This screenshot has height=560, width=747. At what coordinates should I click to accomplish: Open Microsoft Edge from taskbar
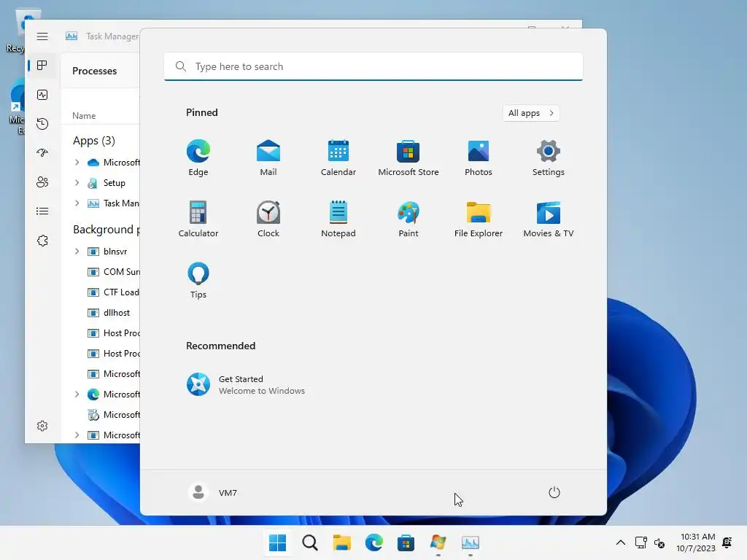coord(374,542)
